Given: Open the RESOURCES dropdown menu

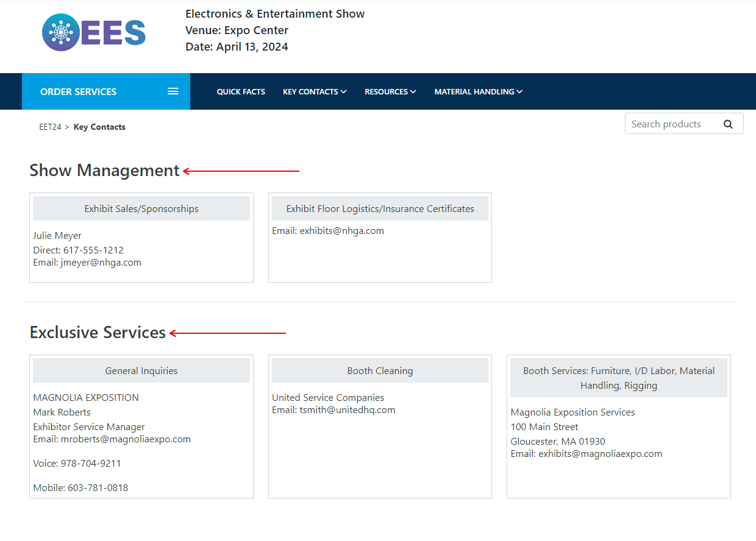Looking at the screenshot, I should coord(390,91).
